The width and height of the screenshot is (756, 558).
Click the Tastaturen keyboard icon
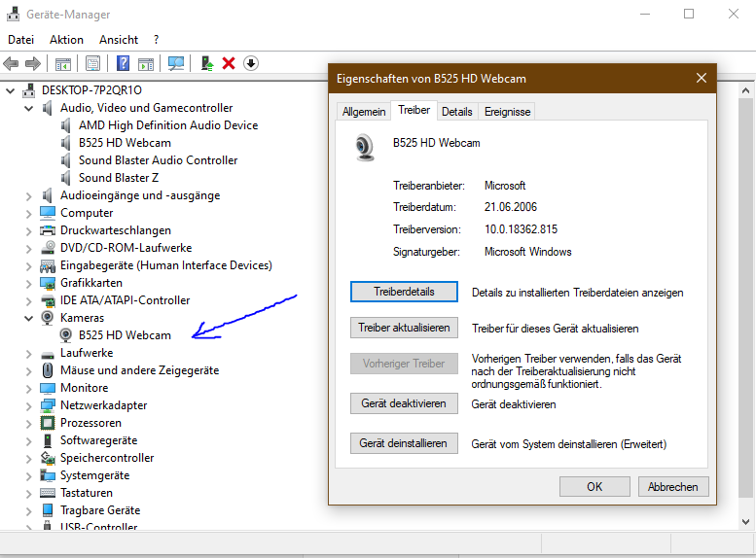[48, 493]
